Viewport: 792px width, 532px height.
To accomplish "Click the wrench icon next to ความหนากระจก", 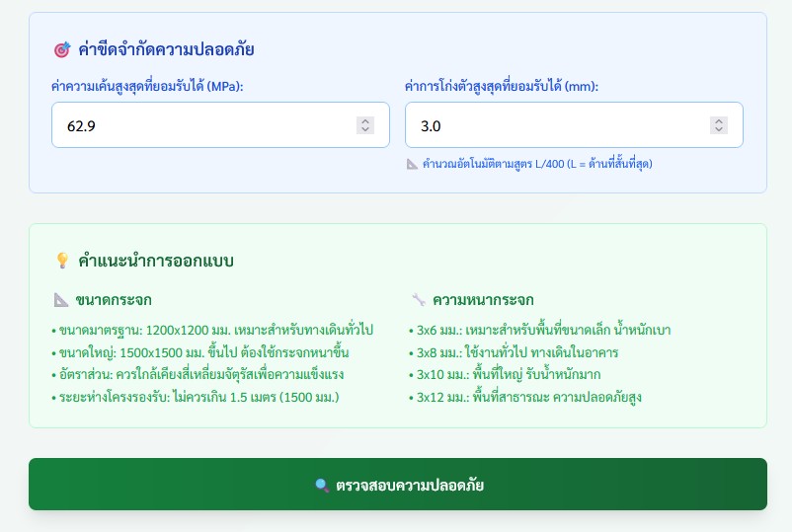I will [418, 300].
